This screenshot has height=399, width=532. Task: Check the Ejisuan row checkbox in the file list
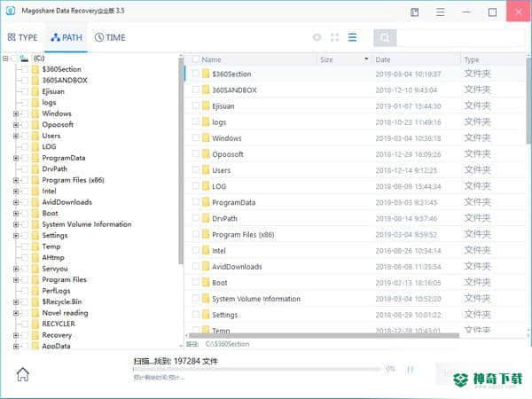[195, 106]
